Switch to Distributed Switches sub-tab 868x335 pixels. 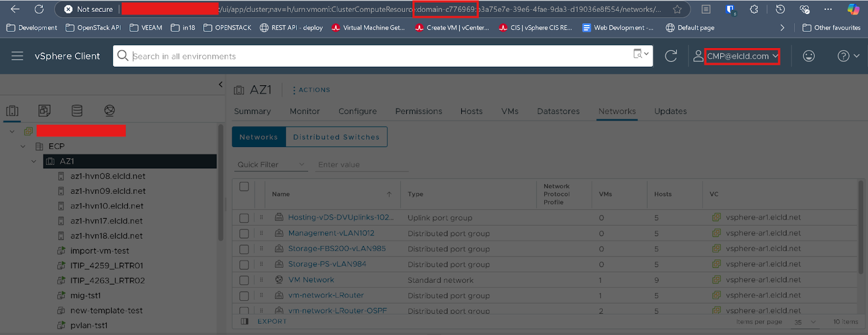pos(336,137)
